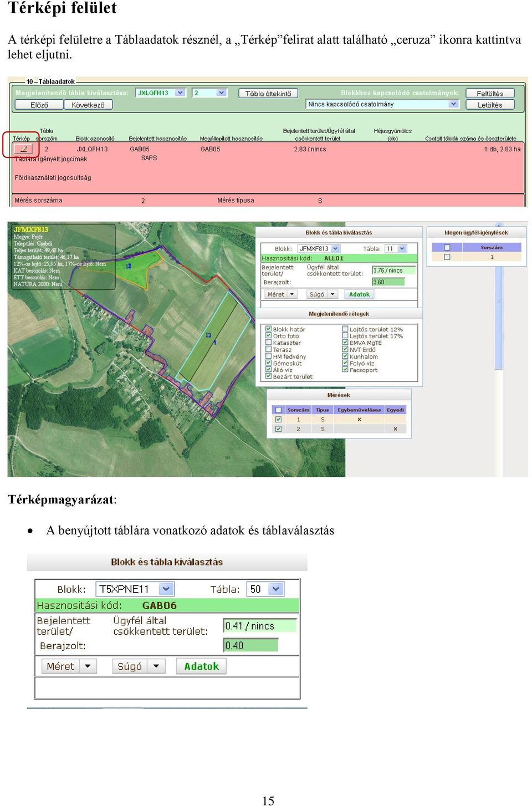Click Súgó button in T5XPNE11 panel

[x=130, y=666]
